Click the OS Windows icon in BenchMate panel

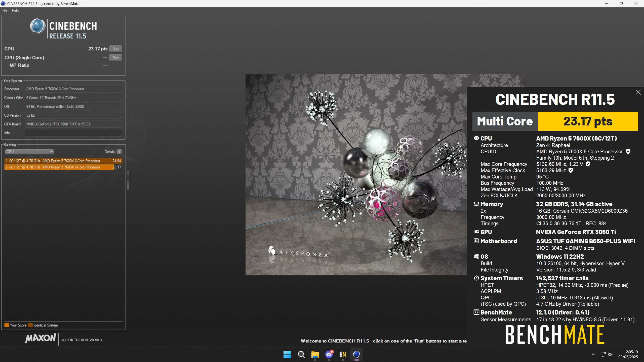476,256
